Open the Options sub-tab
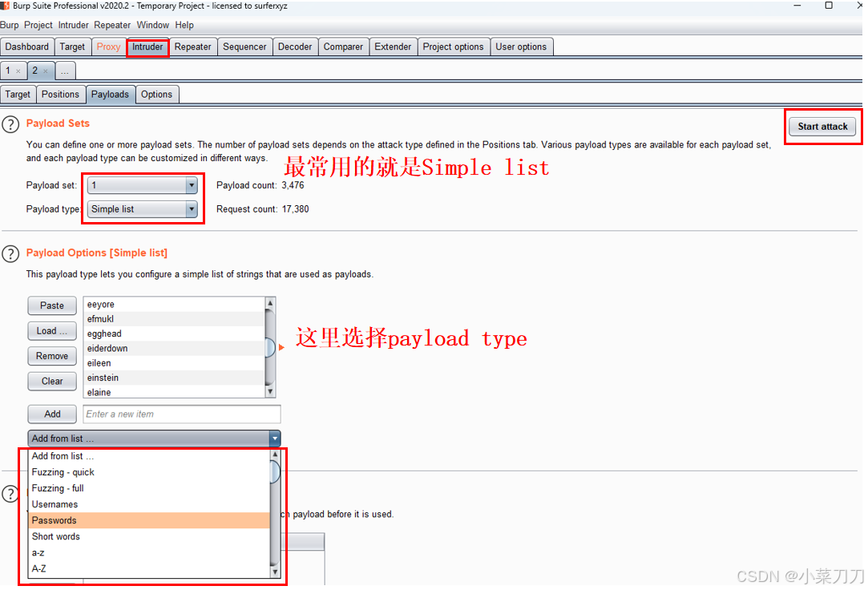 pos(156,95)
